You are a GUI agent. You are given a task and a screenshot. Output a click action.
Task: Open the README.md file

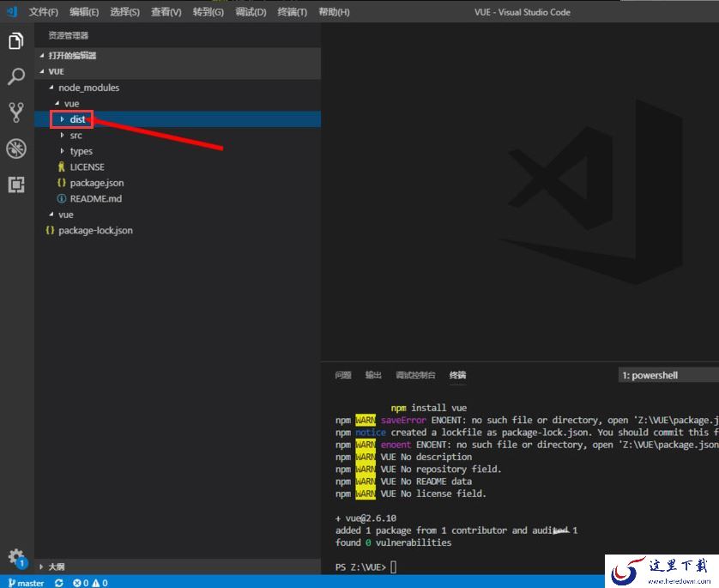click(96, 198)
